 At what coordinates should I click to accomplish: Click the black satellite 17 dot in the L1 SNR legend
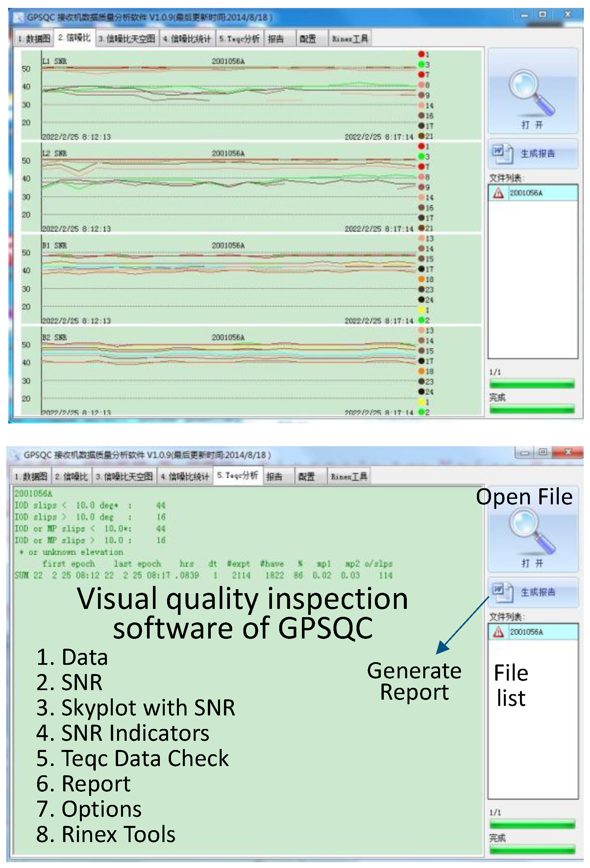421,126
